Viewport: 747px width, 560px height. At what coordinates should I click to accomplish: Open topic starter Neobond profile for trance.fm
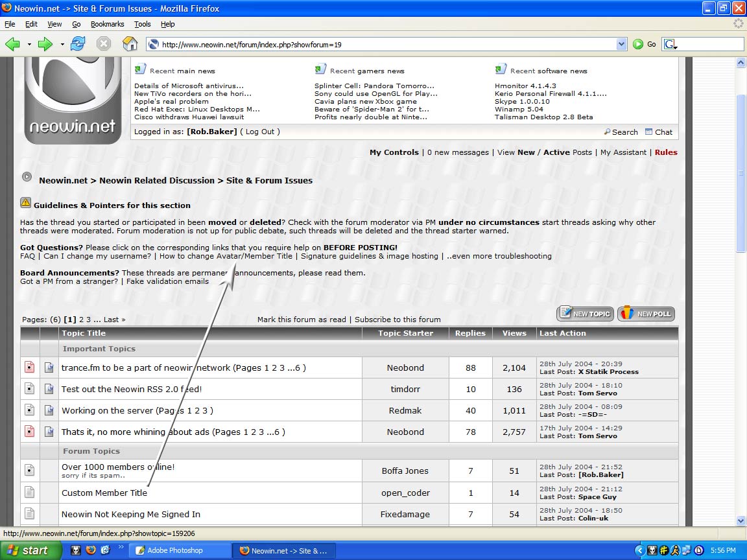tap(405, 367)
